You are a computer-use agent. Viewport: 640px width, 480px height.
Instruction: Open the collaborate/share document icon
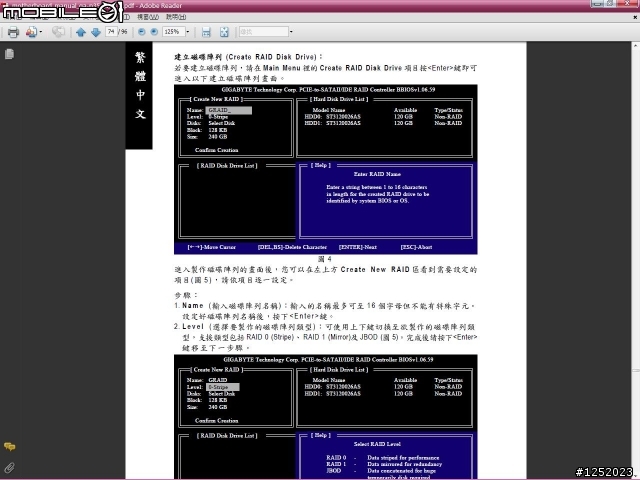(31, 32)
